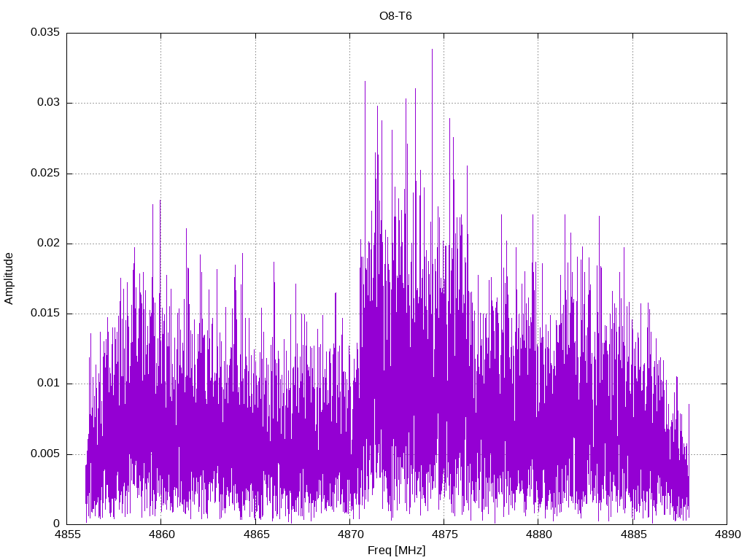Click x-axis tick label 4860

click(161, 534)
